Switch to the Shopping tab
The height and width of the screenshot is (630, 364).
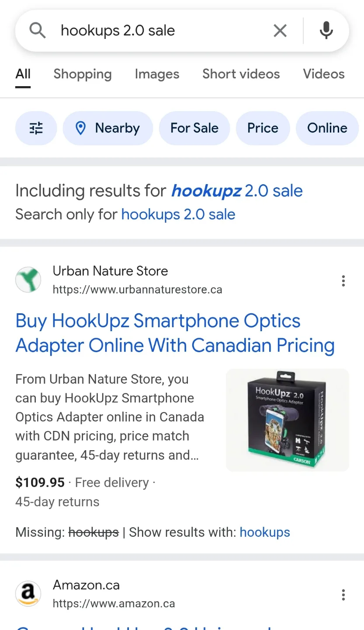[x=83, y=74]
